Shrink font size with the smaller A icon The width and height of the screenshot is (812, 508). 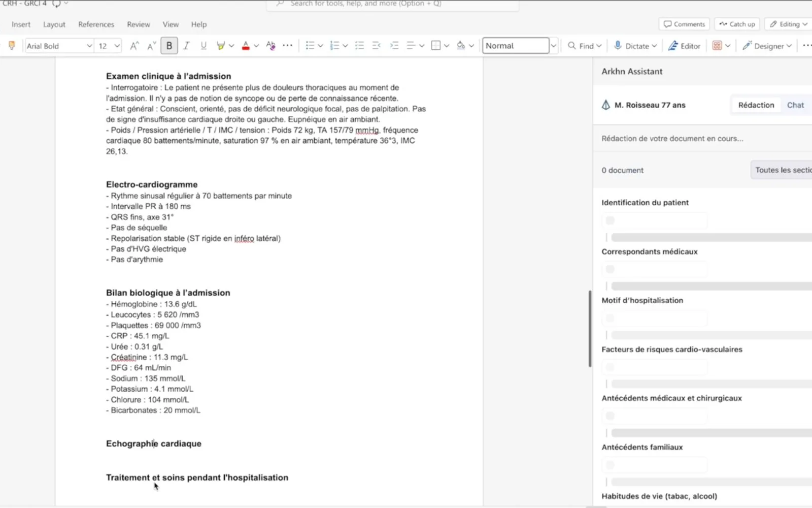[x=151, y=46]
